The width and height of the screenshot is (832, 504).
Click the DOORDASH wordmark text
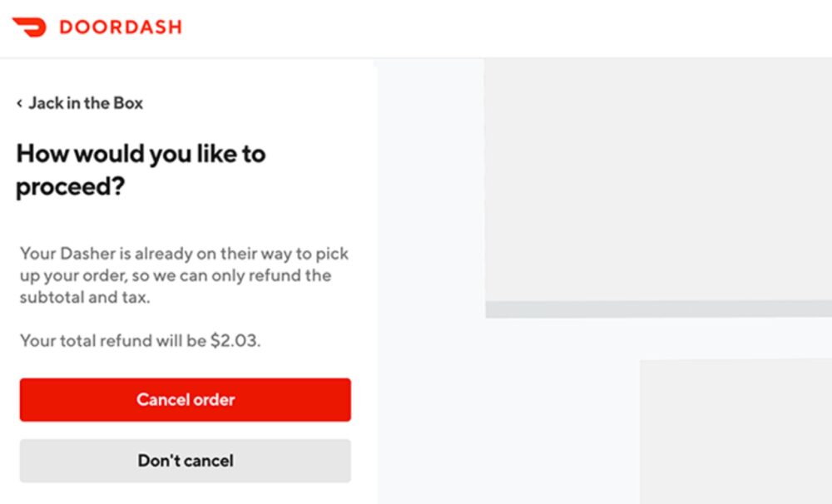coord(120,27)
